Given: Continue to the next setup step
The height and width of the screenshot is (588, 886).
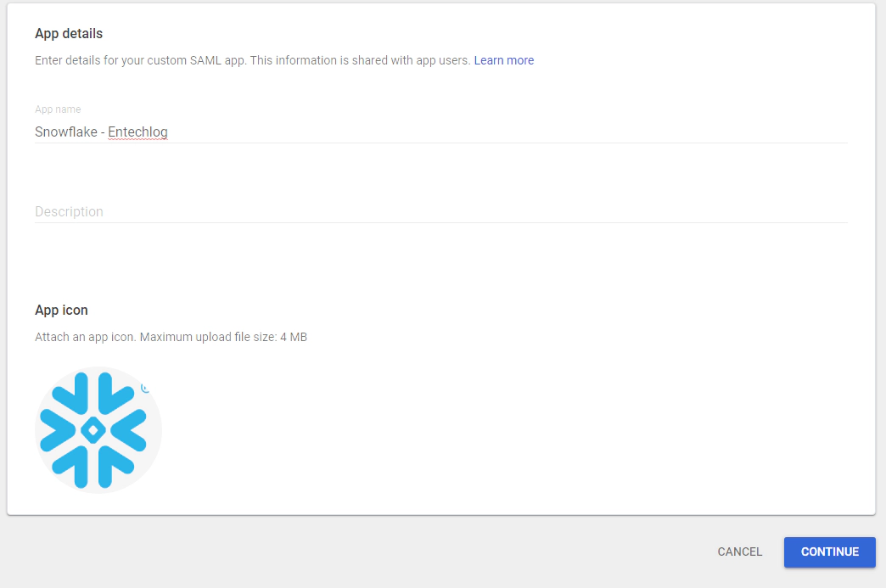Looking at the screenshot, I should coord(829,552).
